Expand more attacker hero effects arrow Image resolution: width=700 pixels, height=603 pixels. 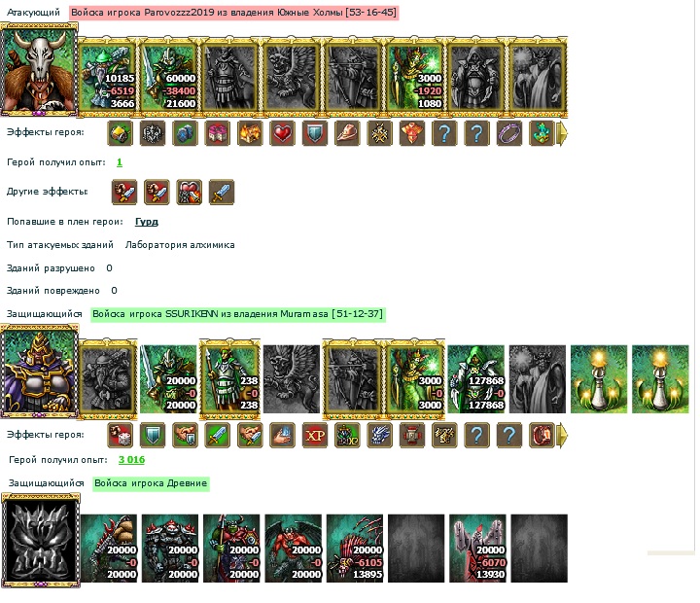(x=563, y=133)
